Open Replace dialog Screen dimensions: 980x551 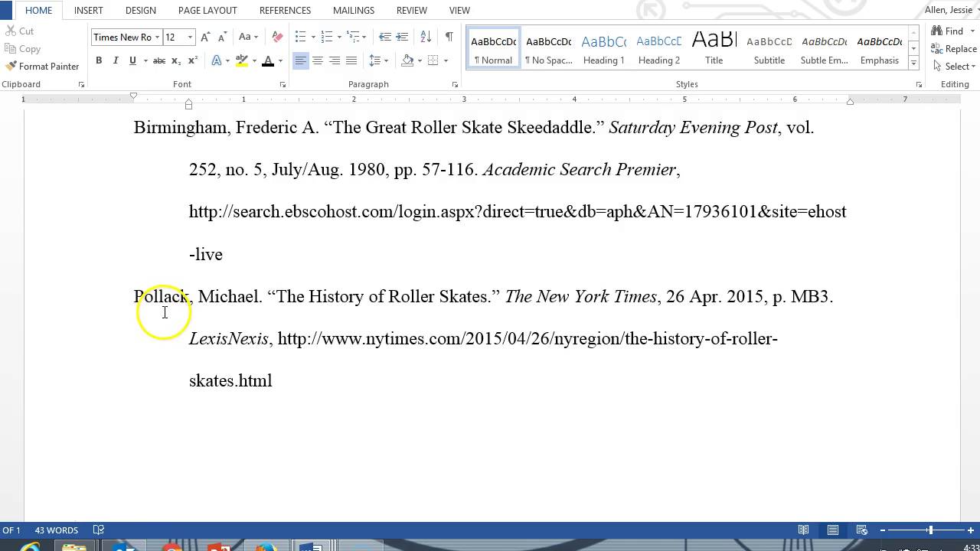pyautogui.click(x=954, y=49)
